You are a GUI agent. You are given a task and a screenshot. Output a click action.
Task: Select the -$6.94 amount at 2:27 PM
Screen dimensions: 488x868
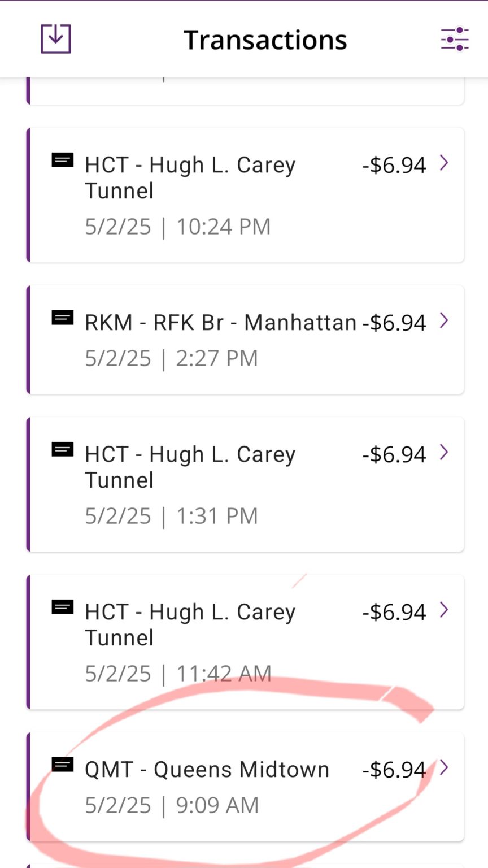[x=394, y=323]
